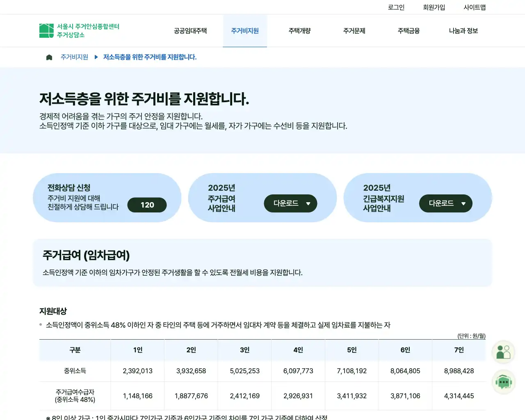Open the chat consultation floating icon

(x=504, y=382)
